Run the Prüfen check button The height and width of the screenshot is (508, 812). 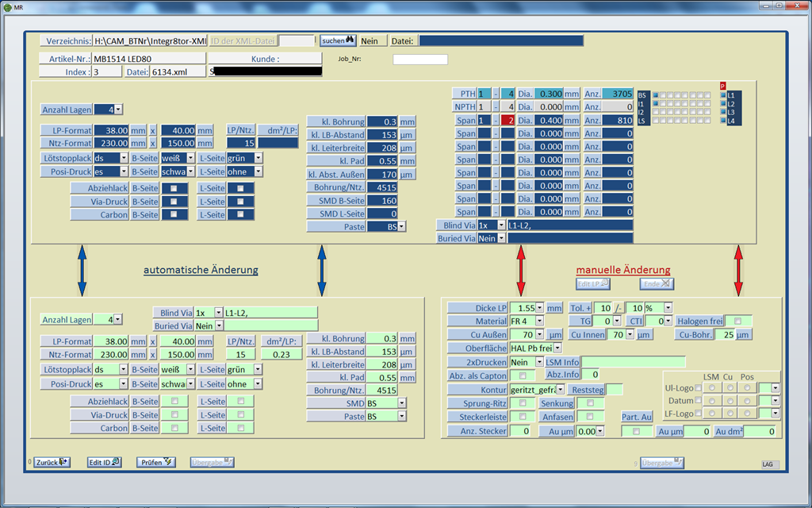[156, 462]
